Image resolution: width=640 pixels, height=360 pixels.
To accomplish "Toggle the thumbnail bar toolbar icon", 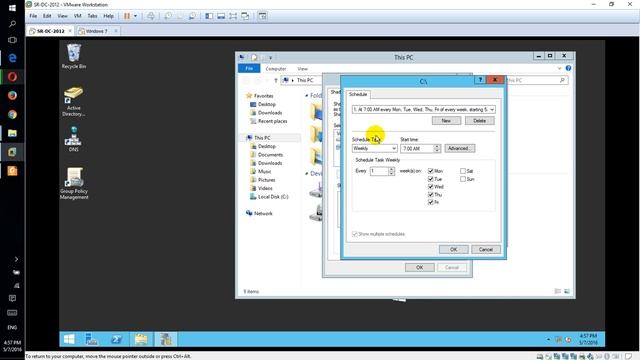I will [221, 16].
